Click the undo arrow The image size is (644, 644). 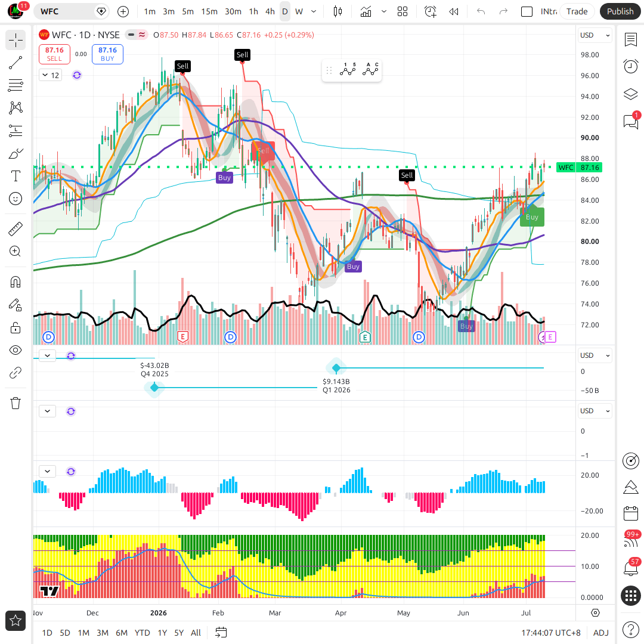pyautogui.click(x=481, y=11)
